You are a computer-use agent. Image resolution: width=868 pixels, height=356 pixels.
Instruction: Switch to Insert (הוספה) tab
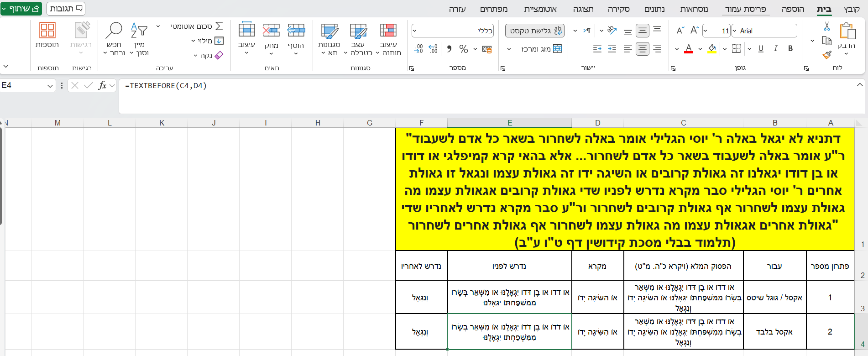(x=793, y=9)
